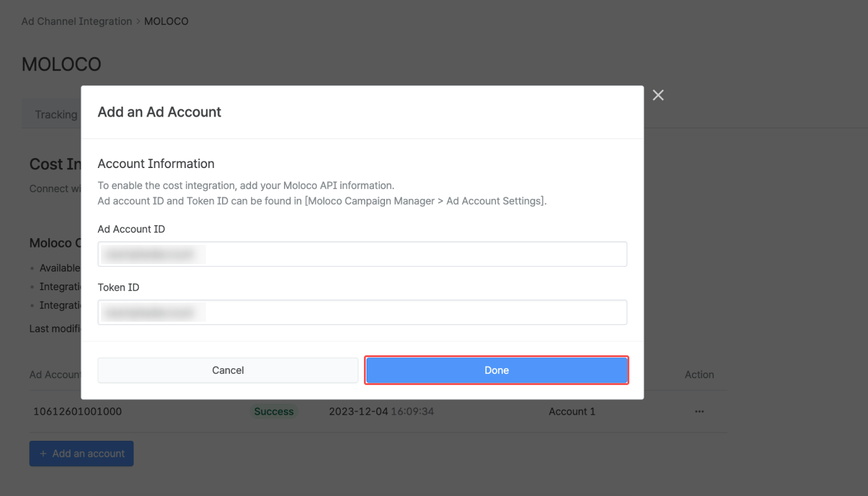The width and height of the screenshot is (868, 496).
Task: Click the Account Information heading
Action: 156,164
